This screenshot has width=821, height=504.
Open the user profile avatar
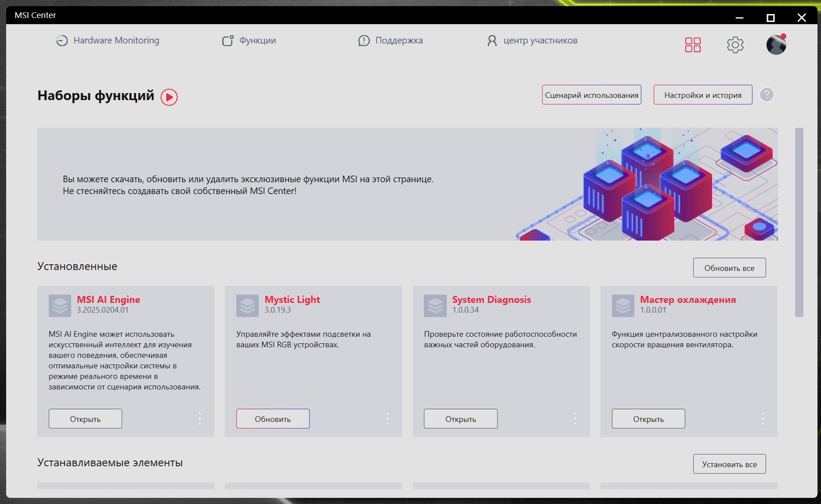tap(776, 44)
